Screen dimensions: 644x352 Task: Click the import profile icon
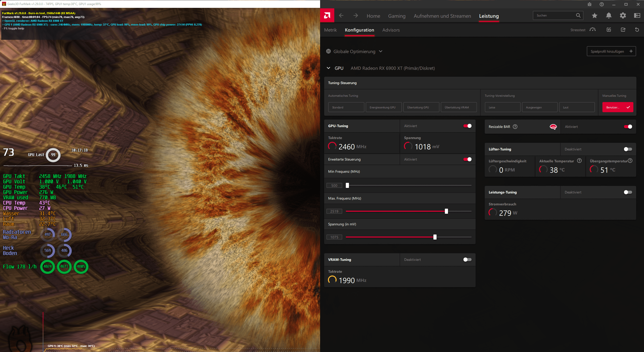(x=609, y=30)
